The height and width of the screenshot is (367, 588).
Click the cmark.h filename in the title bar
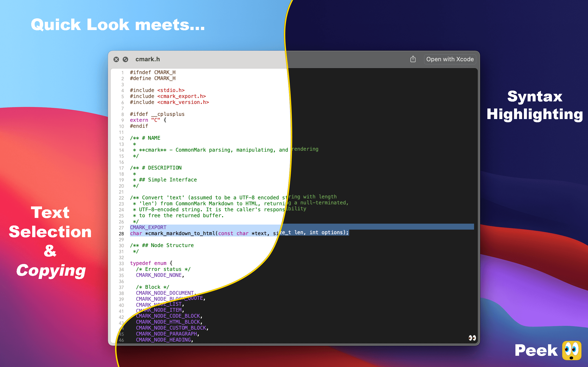[147, 59]
